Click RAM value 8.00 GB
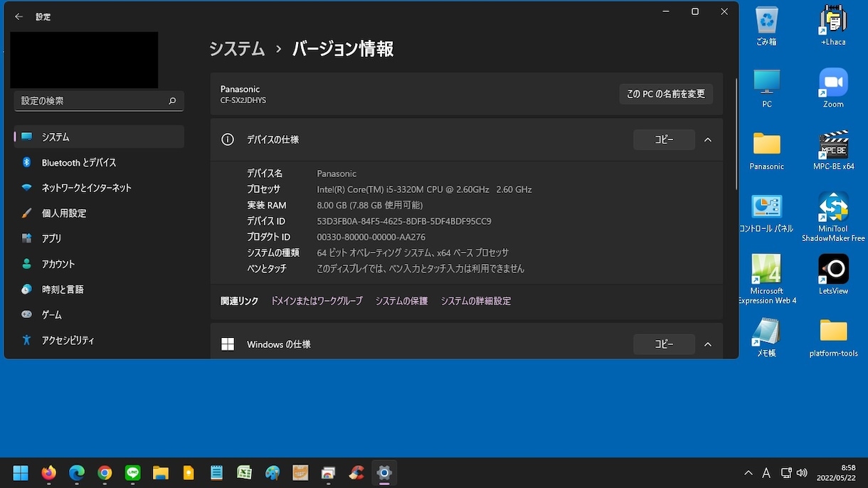Viewport: 868px width, 488px height. click(x=369, y=205)
